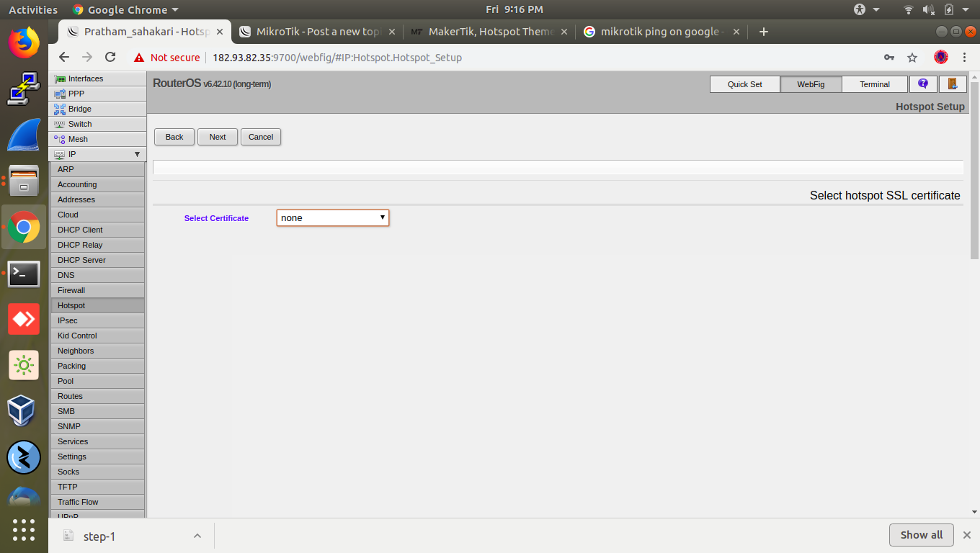Collapse the IP menu section

tap(137, 154)
